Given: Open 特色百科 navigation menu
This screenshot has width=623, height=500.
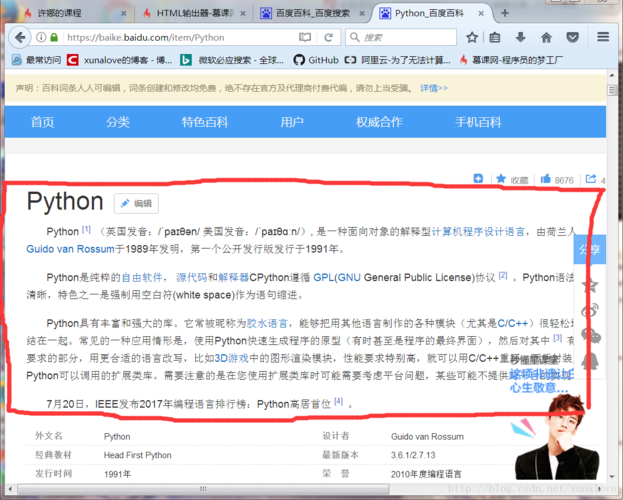Looking at the screenshot, I should pyautogui.click(x=205, y=122).
